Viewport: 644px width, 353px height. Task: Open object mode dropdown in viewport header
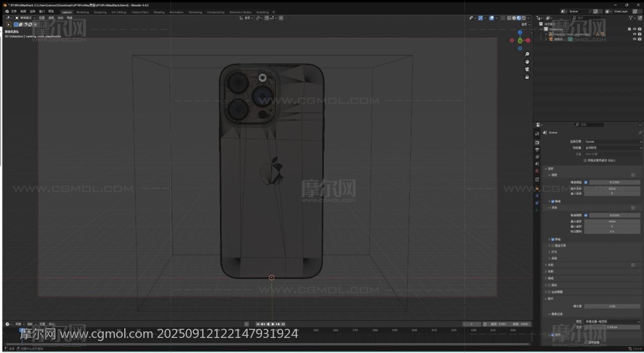[x=25, y=18]
